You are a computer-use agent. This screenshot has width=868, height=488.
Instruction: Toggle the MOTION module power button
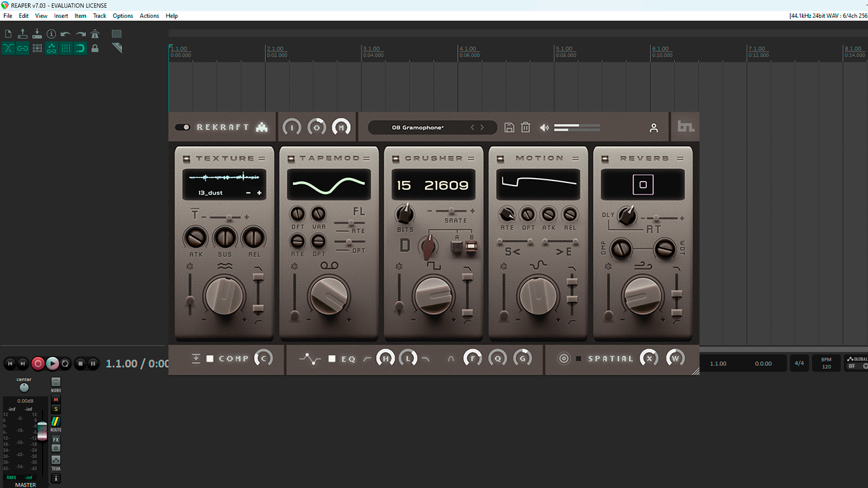[501, 158]
